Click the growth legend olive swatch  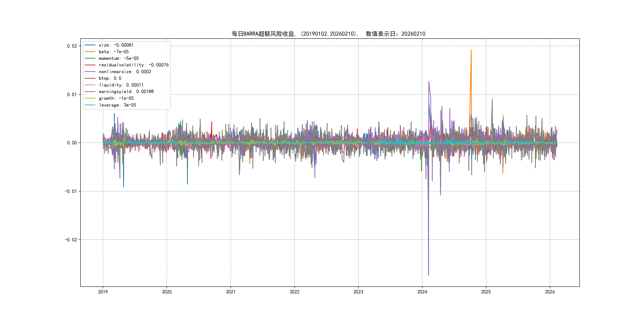pyautogui.click(x=90, y=98)
